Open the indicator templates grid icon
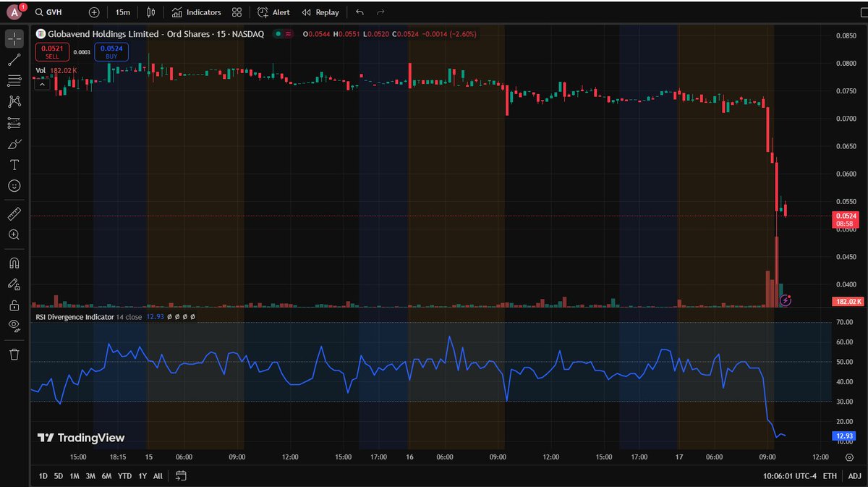Image resolution: width=868 pixels, height=487 pixels. (237, 12)
